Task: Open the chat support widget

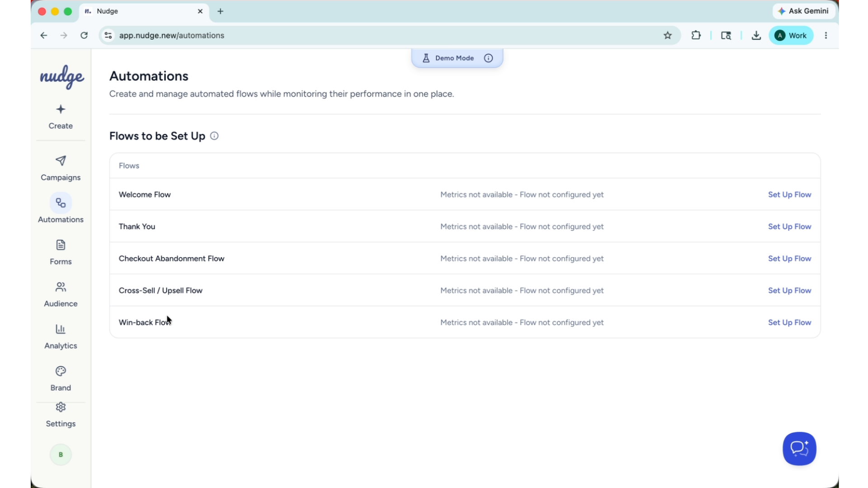Action: click(799, 449)
